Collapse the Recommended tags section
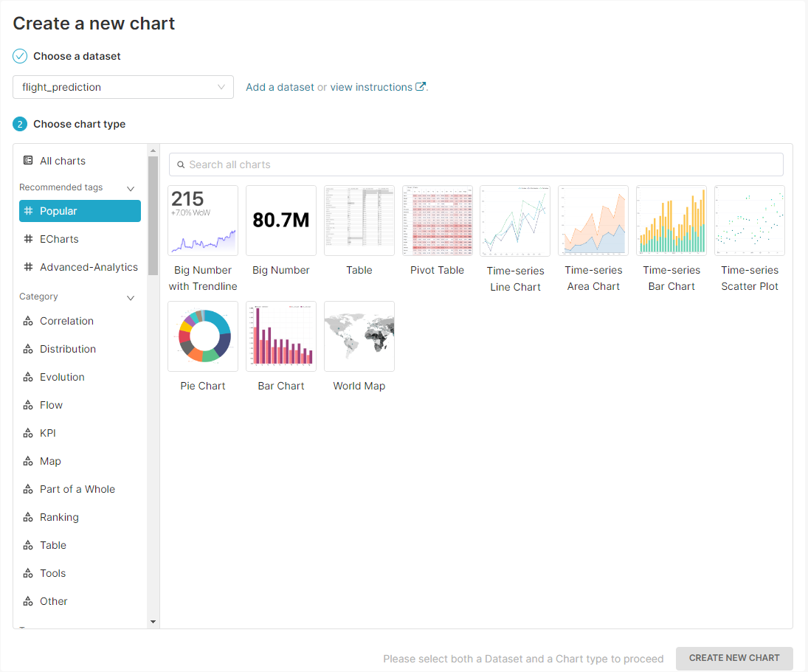This screenshot has height=672, width=808. click(131, 187)
